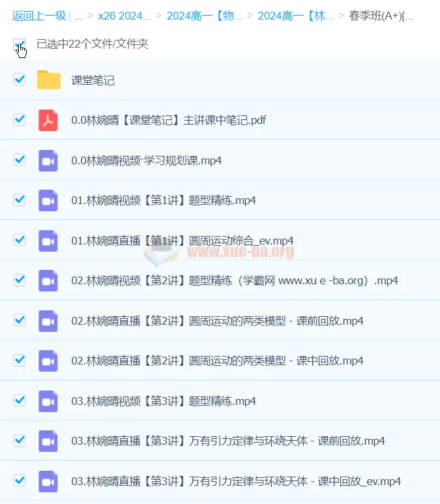Uncheck the checkbox for 主讲课中笔记.pdf
The width and height of the screenshot is (440, 504).
(x=20, y=120)
